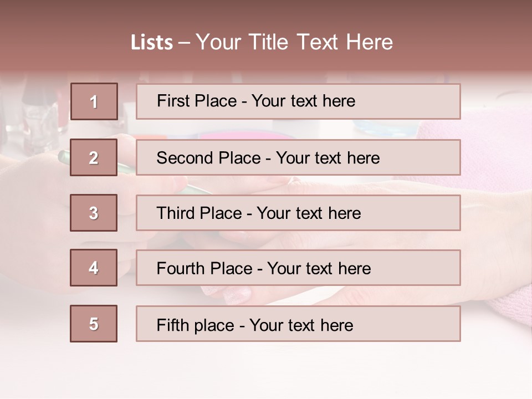Viewport: 532px width, 399px height.
Task: Select the Second Place text box
Action: [298, 157]
